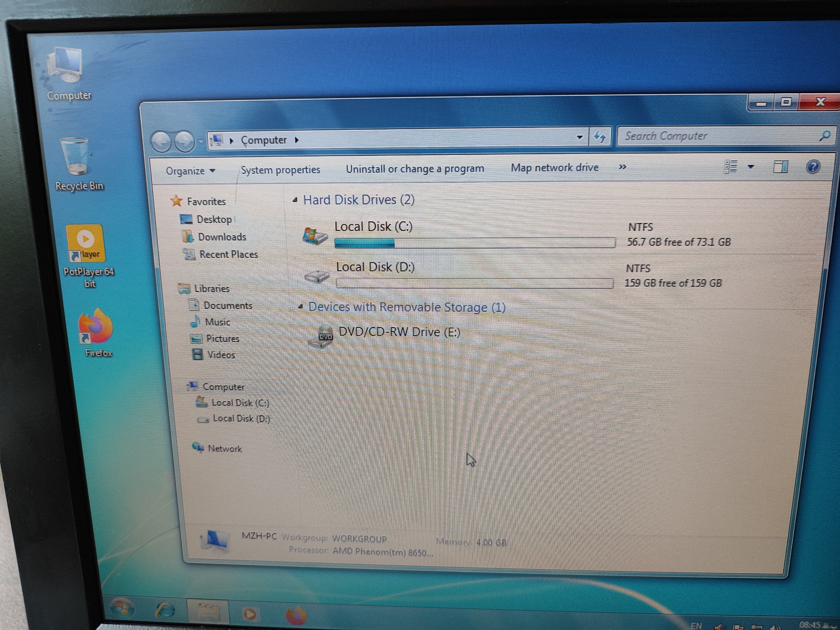
Task: Collapse the Hard Disk Drives group
Action: coord(295,200)
